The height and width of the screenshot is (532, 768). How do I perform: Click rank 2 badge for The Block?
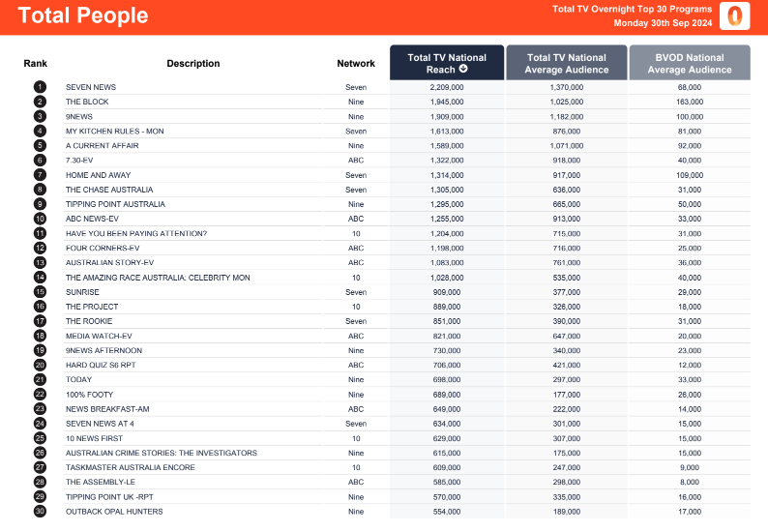pyautogui.click(x=40, y=102)
